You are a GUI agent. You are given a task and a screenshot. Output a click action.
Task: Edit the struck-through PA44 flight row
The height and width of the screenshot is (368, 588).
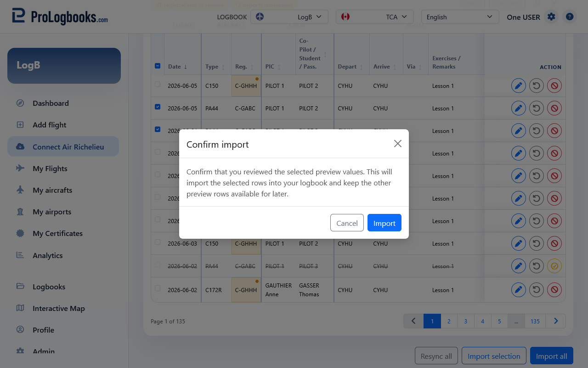(519, 266)
